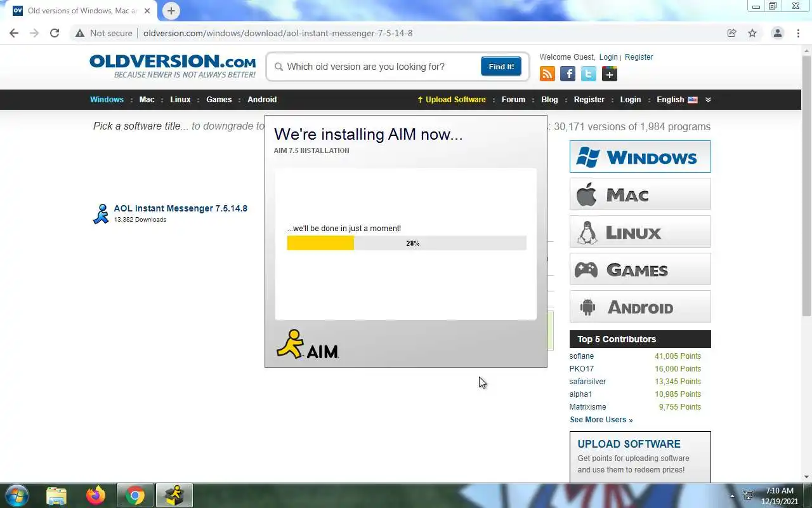Select Linux in the navigation bar
This screenshot has width=812, height=508.
(180, 100)
